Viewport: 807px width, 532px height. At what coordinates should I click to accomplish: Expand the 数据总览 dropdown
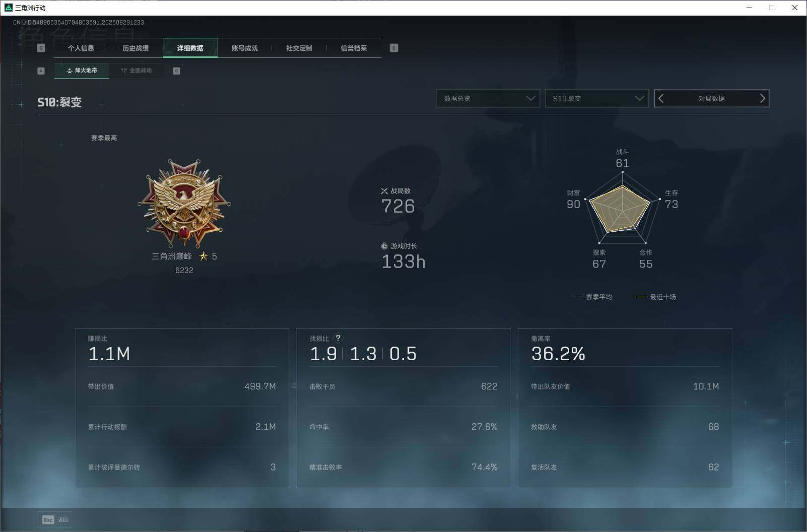[x=488, y=99]
